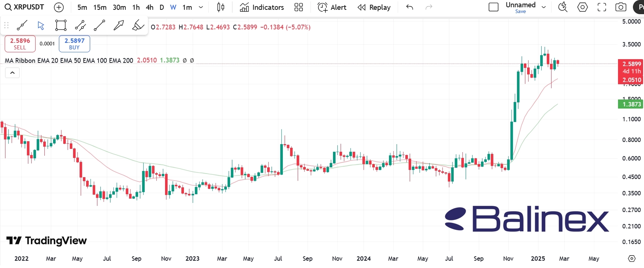Click the EMA 50 value 1.3873

pyautogui.click(x=170, y=60)
